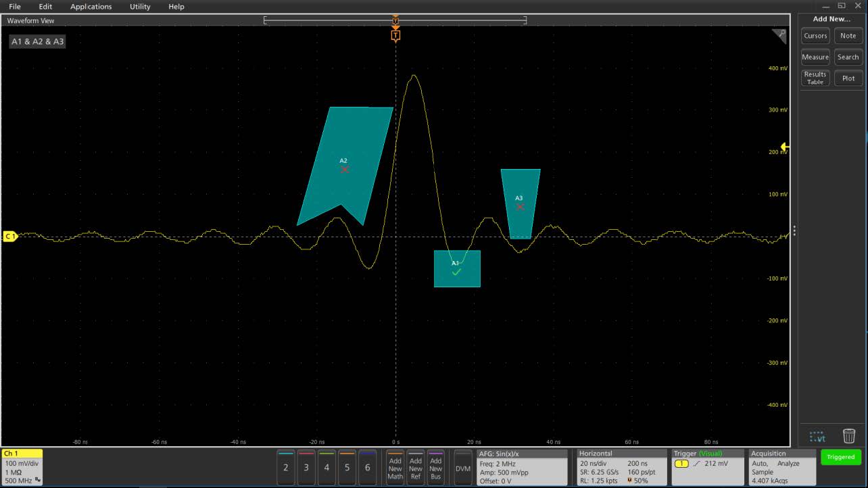
Task: Enable channel 3 button
Action: [x=306, y=466]
